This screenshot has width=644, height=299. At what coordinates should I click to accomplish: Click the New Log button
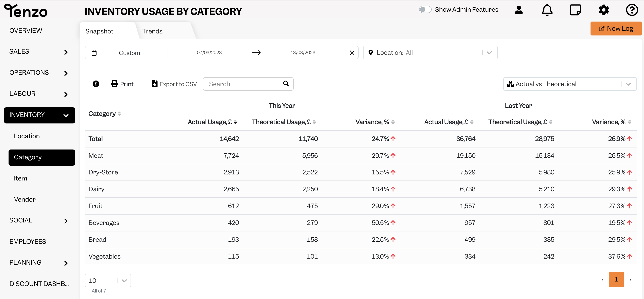pyautogui.click(x=616, y=29)
